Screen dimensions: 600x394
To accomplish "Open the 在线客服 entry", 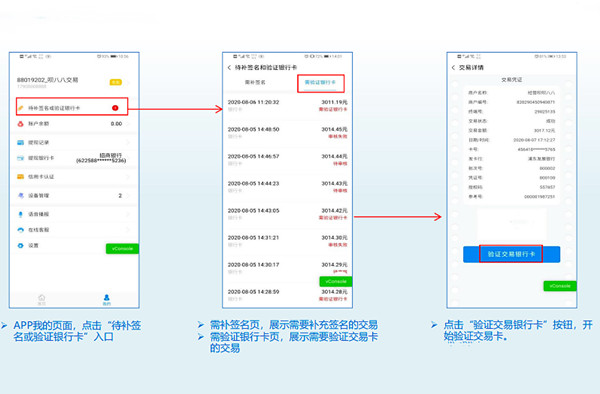I will tap(74, 230).
